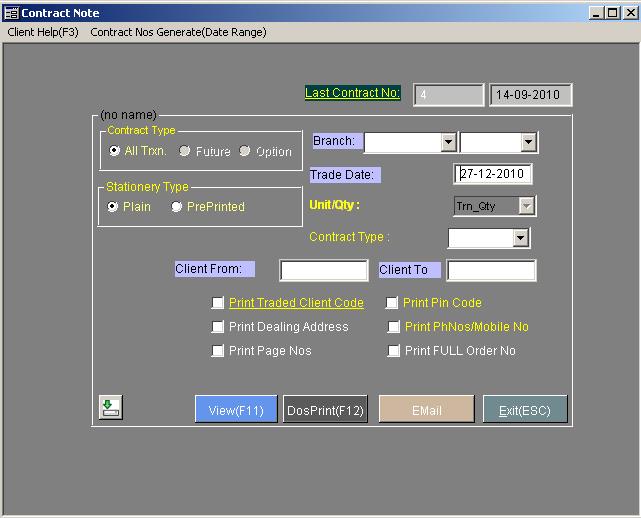Select the All Trxn. contract type
This screenshot has height=518, width=641.
(x=115, y=151)
